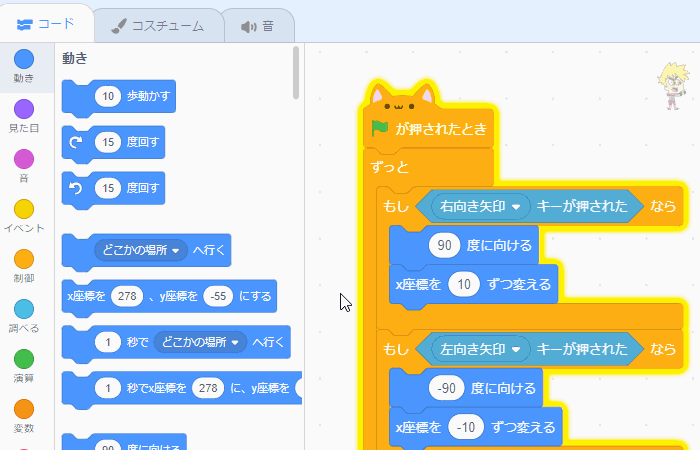
Task: Switch to the コスチューム tab
Action: [x=158, y=26]
